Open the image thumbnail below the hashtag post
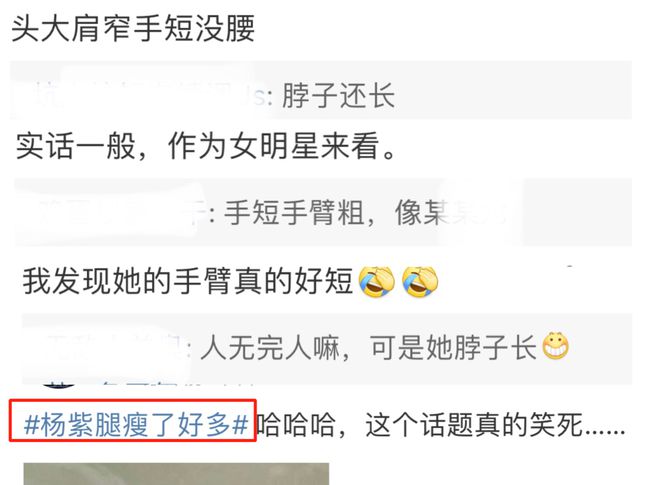The image size is (660, 485). (x=176, y=474)
